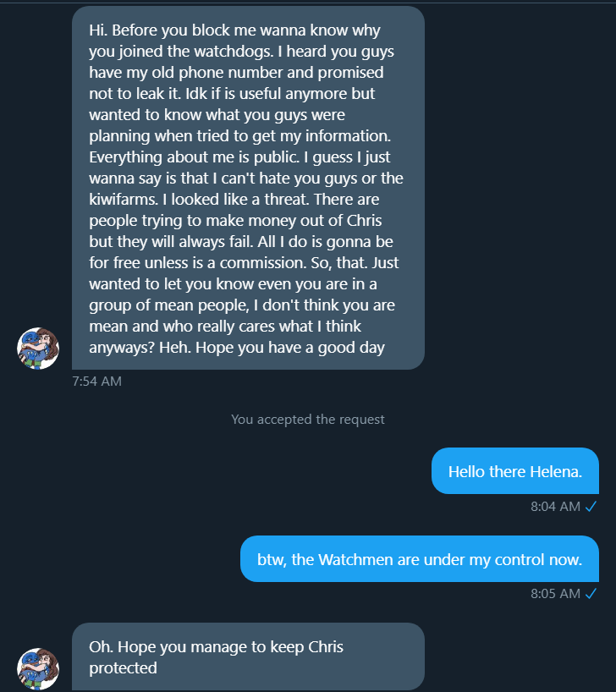Screen dimensions: 616x692
Task: Click the "Hello there Helena." message bubble
Action: click(515, 471)
